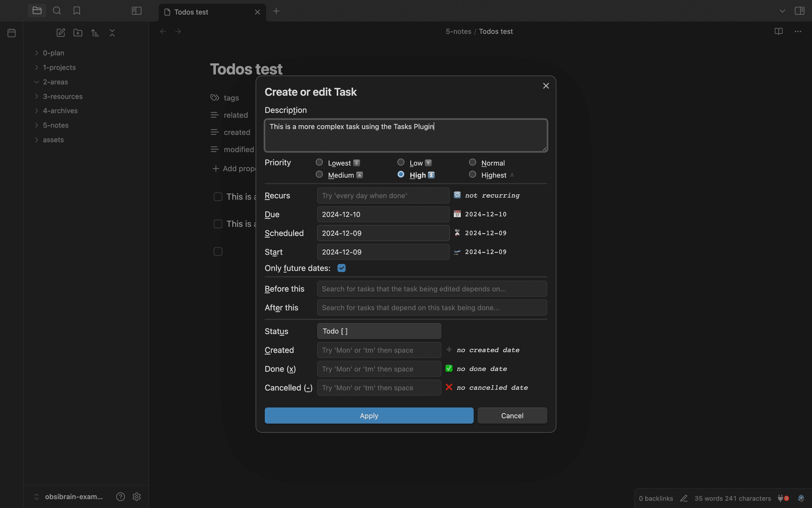Select Medium priority radio button
The height and width of the screenshot is (508, 812).
tap(319, 174)
